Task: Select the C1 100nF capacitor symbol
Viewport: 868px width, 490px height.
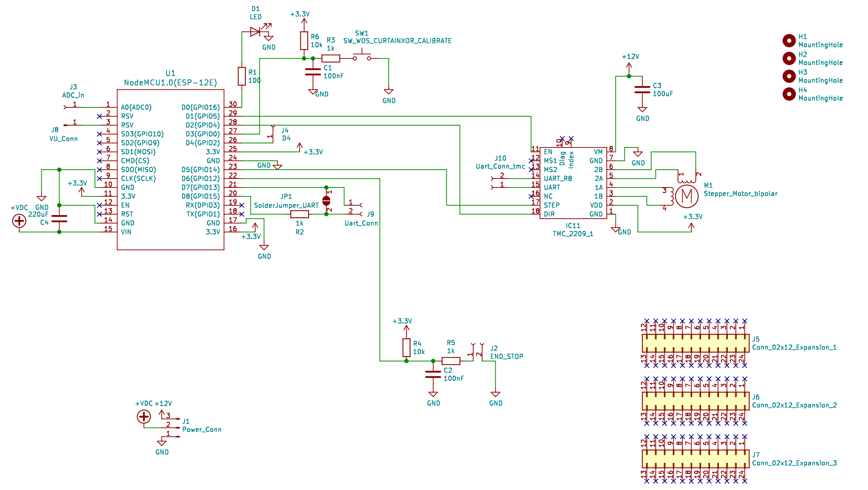Action: (x=313, y=72)
